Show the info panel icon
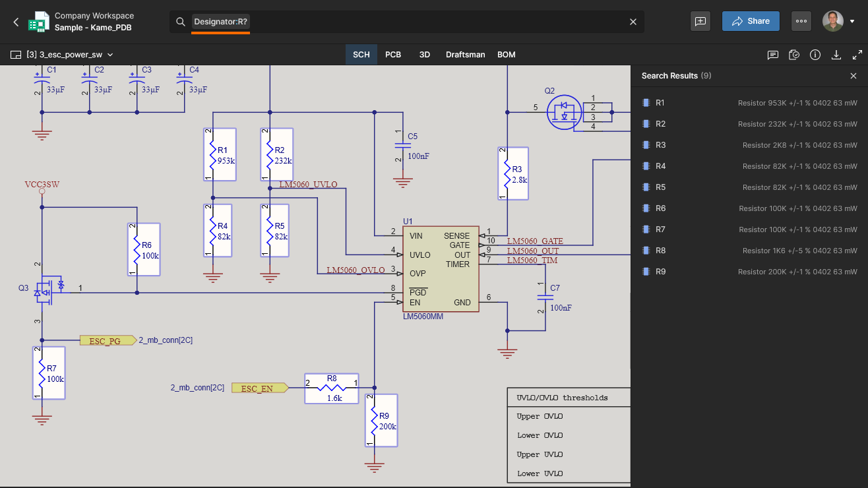 (x=815, y=55)
